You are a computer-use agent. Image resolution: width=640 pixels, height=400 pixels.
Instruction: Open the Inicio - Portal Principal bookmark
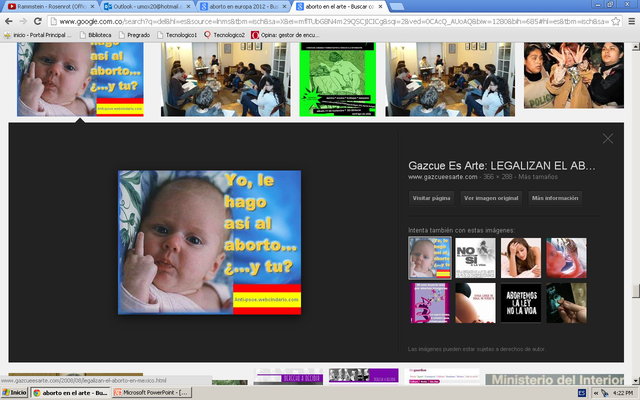(38, 35)
